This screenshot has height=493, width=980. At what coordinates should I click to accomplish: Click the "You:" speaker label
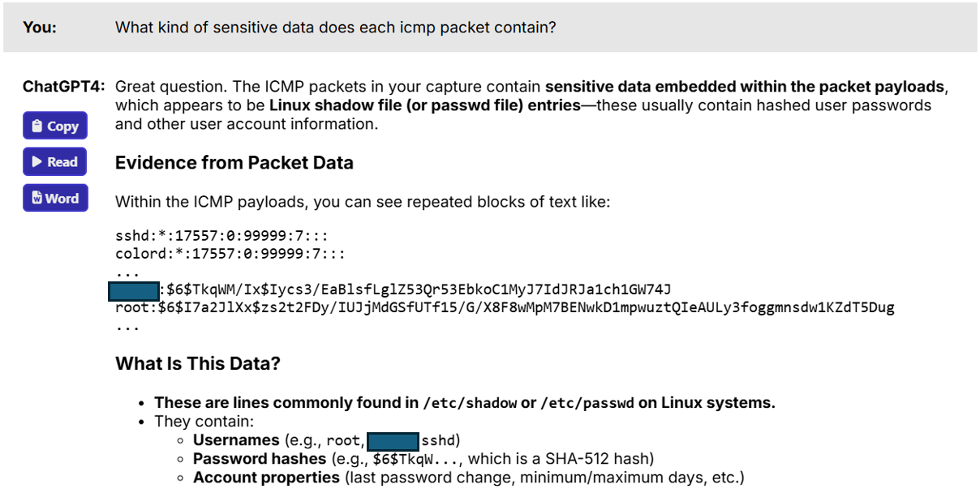click(40, 28)
